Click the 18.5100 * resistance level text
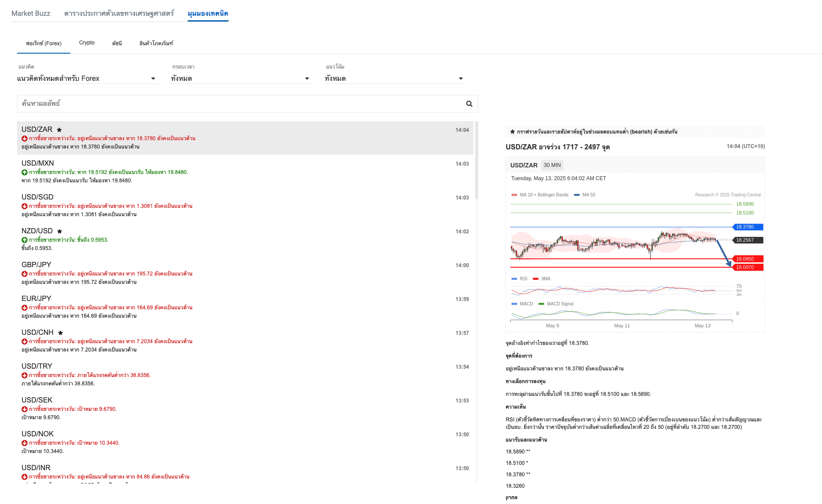The height and width of the screenshot is (504, 822). point(517,463)
